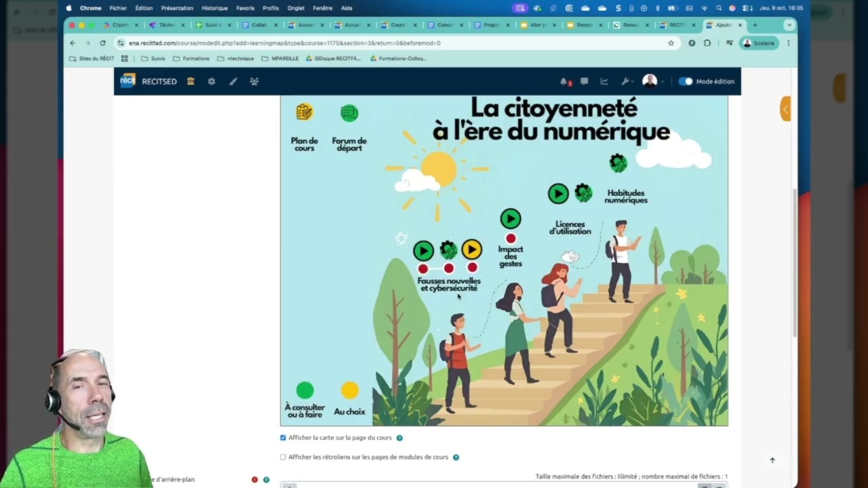Open the messages chat bubble icon
The width and height of the screenshot is (868, 488).
tap(584, 81)
